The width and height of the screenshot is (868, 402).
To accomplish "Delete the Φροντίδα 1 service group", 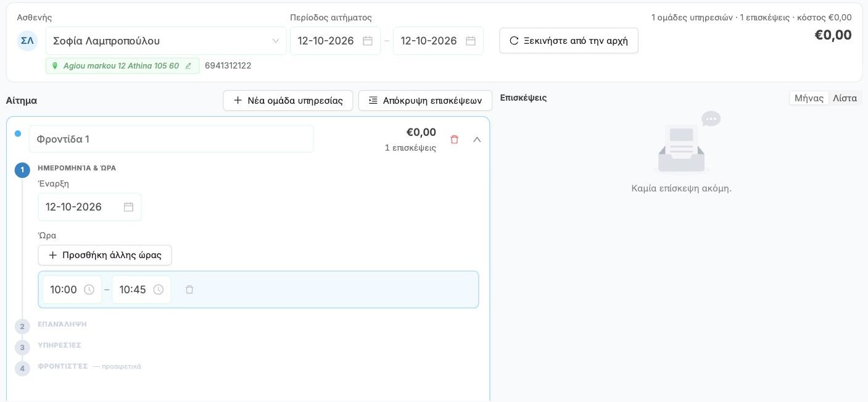I will (x=455, y=140).
